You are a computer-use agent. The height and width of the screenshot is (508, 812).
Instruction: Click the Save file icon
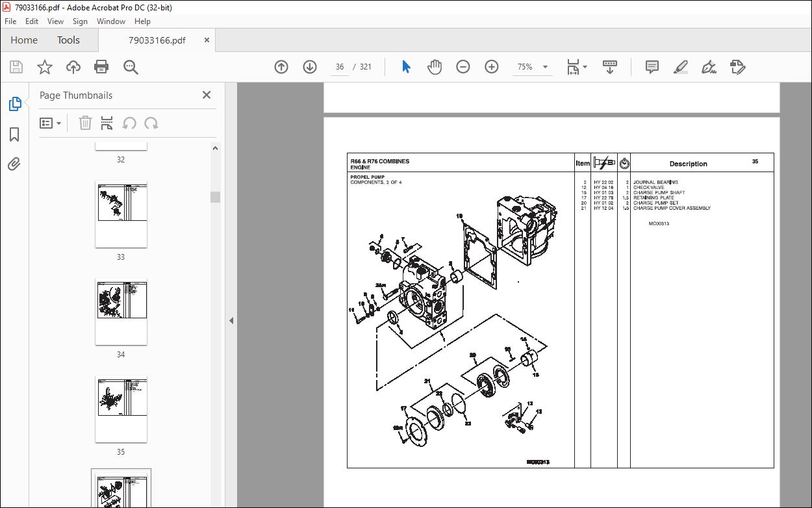[x=16, y=67]
